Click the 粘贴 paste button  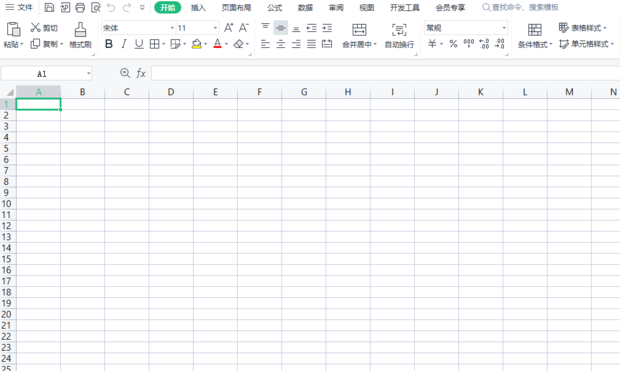pyautogui.click(x=13, y=35)
